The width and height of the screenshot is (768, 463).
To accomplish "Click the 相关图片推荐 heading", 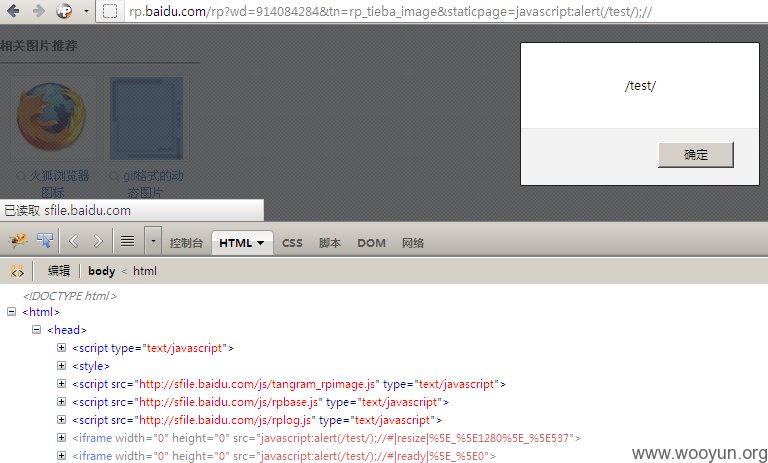I will (x=39, y=46).
